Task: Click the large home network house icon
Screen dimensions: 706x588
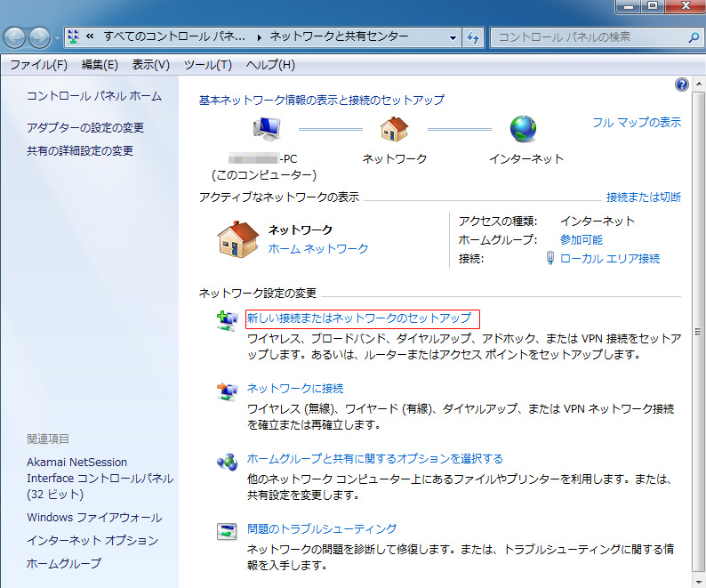Action: 237,239
